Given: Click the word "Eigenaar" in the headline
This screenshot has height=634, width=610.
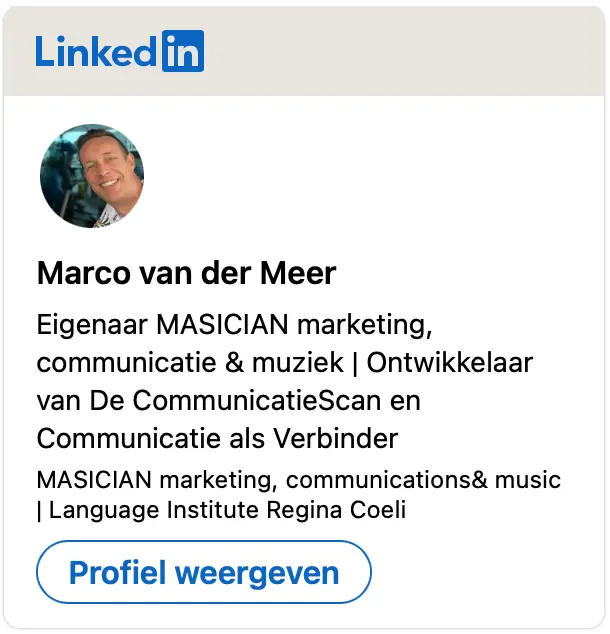Looking at the screenshot, I should pos(92,325).
